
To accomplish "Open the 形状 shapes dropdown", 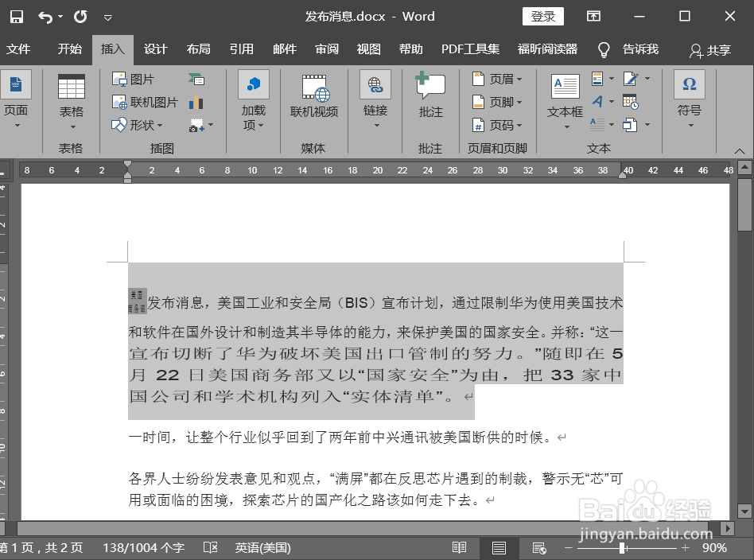I will click(x=138, y=125).
